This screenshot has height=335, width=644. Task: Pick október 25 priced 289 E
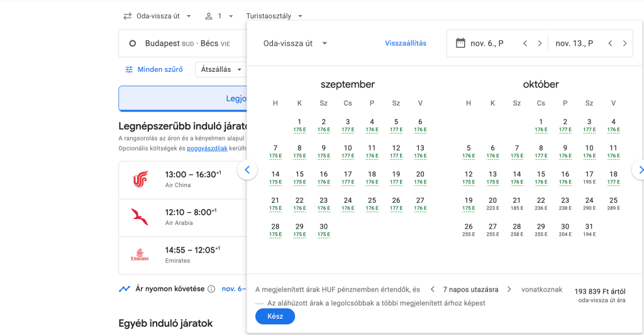[613, 204]
